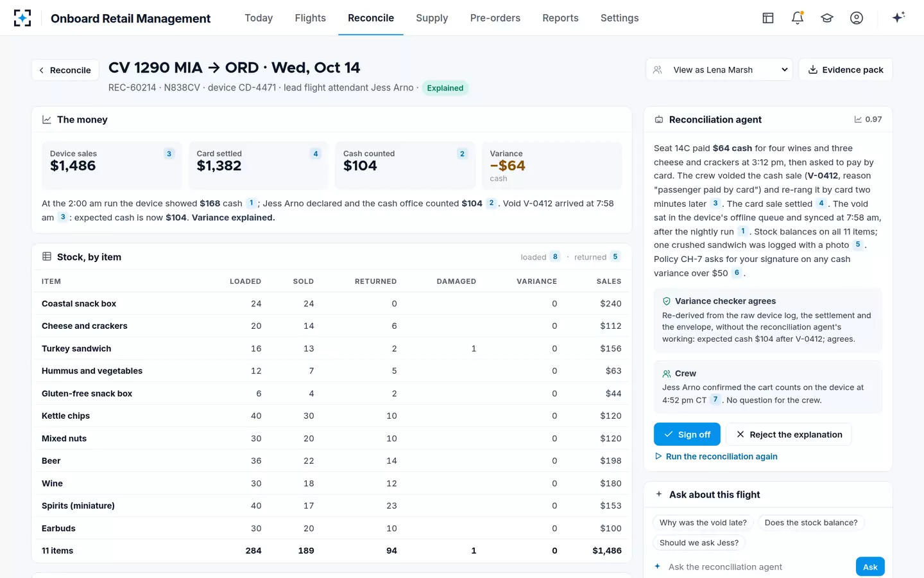Click citation badge 3 on Device sales card

coord(169,153)
